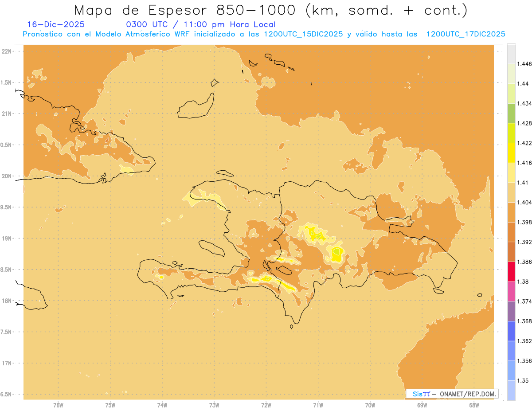Click the legend value '1.404'

[524, 202]
